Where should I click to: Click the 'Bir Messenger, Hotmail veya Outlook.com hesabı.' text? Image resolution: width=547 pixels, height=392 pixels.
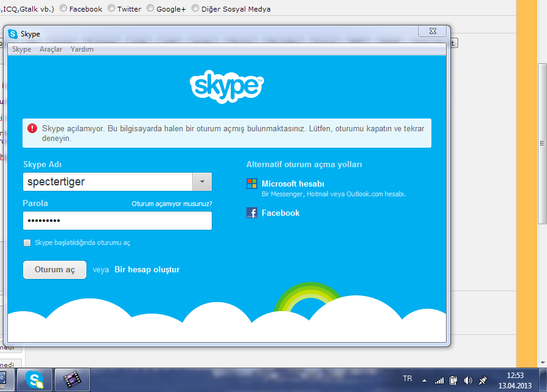point(334,194)
